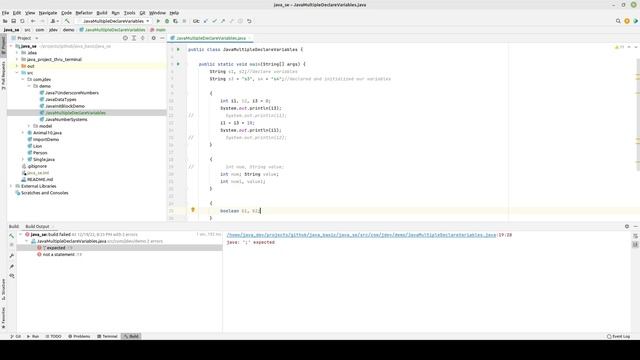Image resolution: width=640 pixels, height=360 pixels.
Task: Collapse the com.jdev package
Action: click(23, 79)
